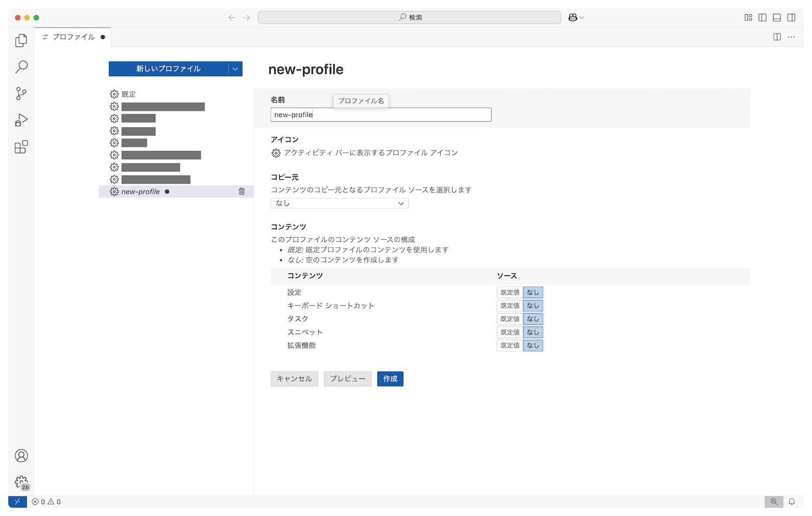Screen dimensions: 812x516
Task: Set 拡張機能 source to 既定値
Action: (509, 345)
